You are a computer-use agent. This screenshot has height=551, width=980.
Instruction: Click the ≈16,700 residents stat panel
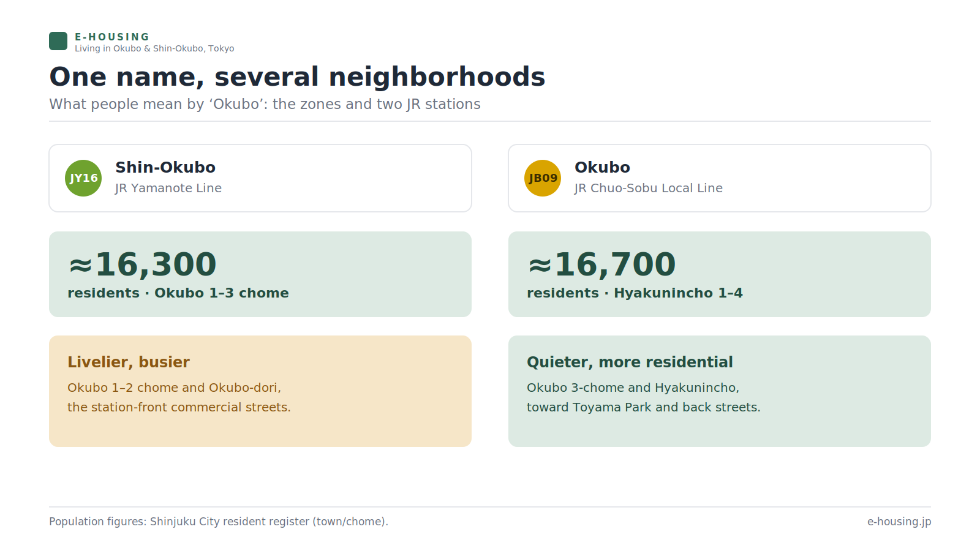coord(720,274)
